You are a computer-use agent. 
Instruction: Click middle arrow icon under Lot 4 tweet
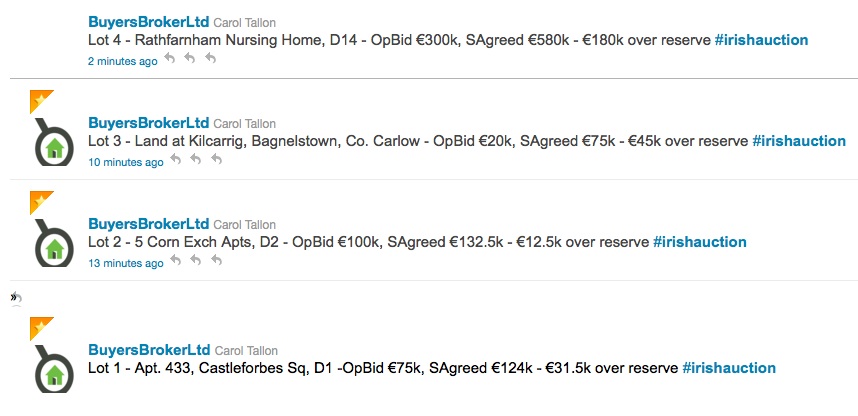[190, 60]
